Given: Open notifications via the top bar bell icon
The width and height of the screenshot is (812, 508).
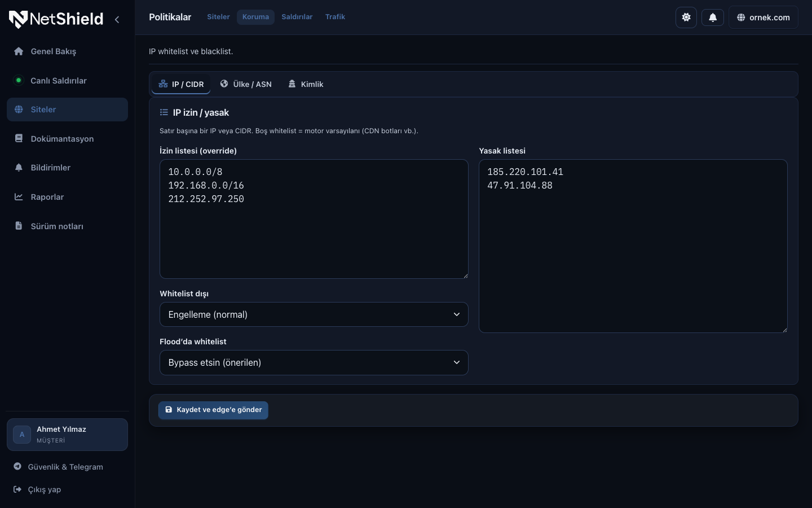Looking at the screenshot, I should click(713, 17).
